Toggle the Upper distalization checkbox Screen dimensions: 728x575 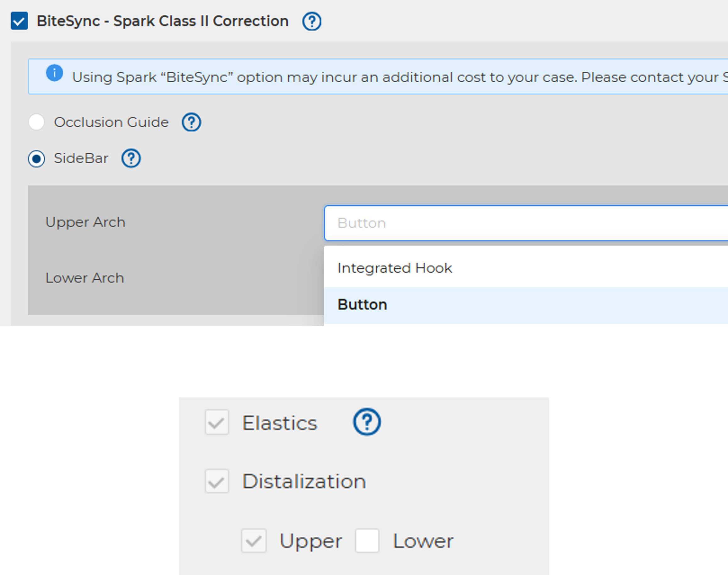pos(254,541)
